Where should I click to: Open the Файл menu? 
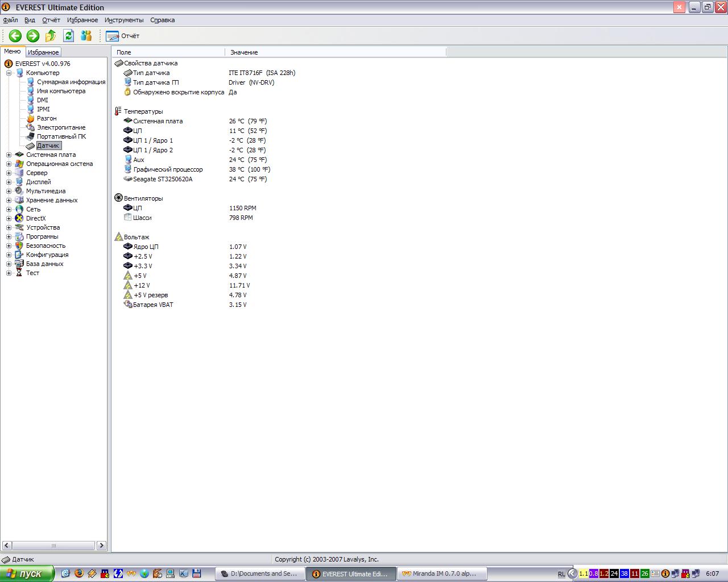[10, 20]
